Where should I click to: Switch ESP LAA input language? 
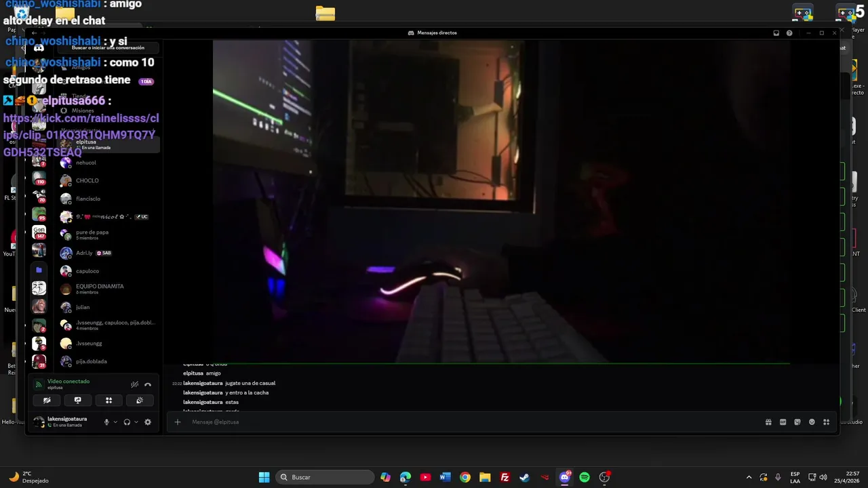pos(795,477)
